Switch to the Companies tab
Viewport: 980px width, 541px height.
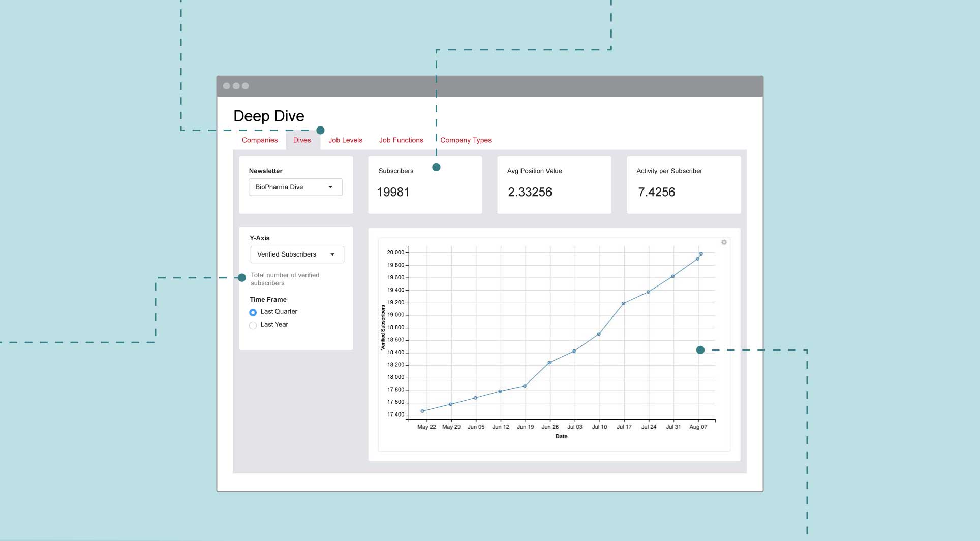click(260, 140)
